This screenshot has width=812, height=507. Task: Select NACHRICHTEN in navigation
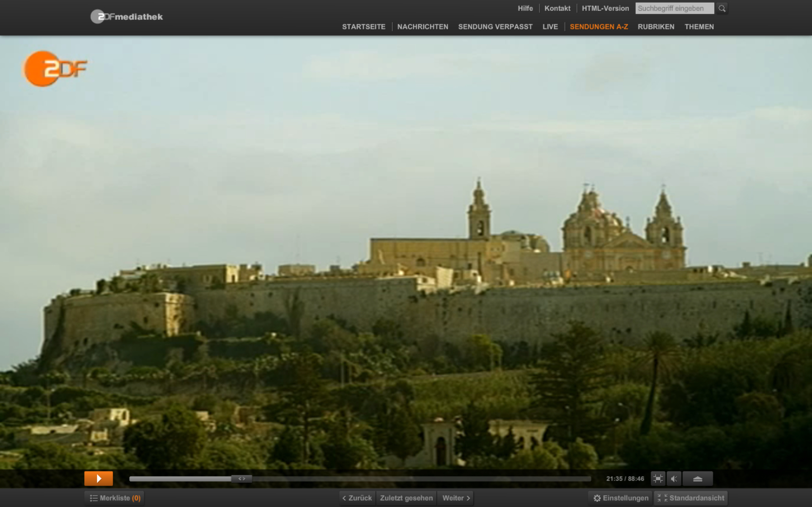tap(422, 27)
